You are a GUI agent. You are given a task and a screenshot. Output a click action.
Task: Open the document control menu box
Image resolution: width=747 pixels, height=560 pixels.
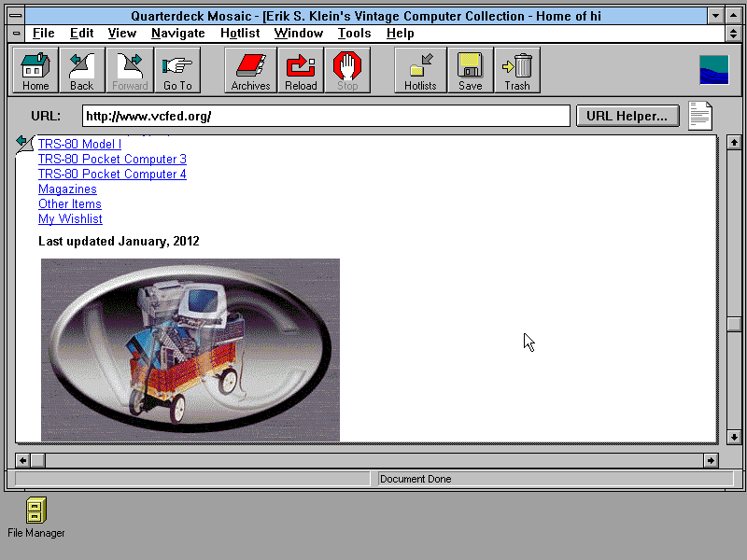coord(16,34)
